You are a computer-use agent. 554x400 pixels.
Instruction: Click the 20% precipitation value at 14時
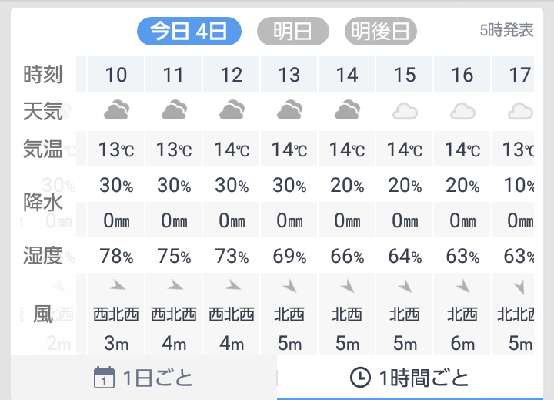point(347,185)
